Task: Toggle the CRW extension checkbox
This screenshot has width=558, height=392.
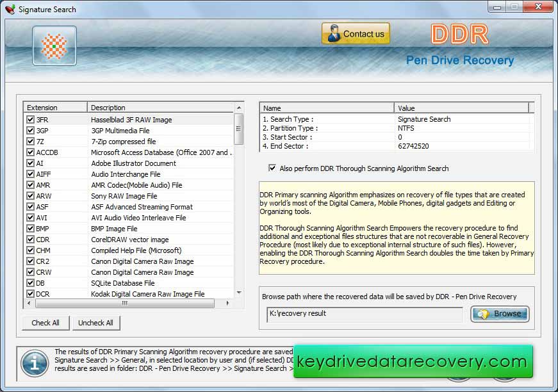Action: click(31, 272)
